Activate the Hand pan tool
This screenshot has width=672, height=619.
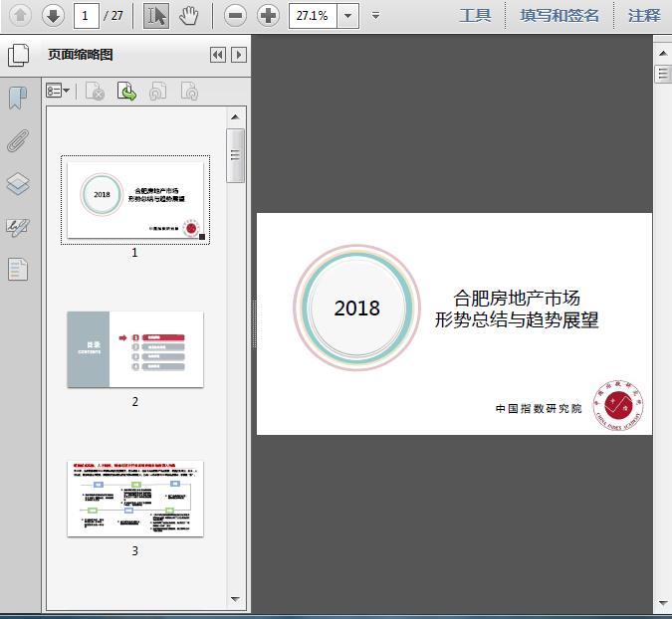point(188,16)
